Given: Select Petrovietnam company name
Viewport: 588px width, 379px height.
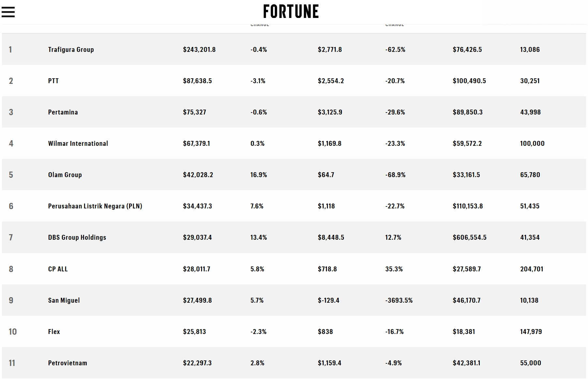Looking at the screenshot, I should click(67, 363).
